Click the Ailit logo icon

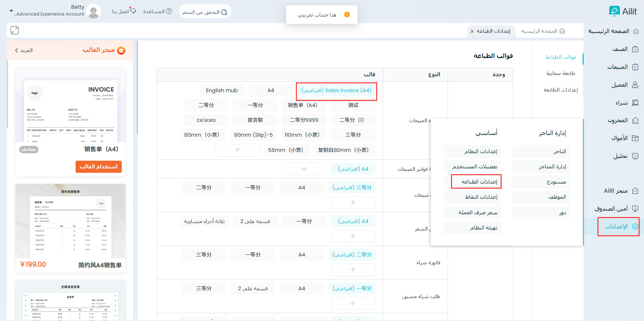click(x=614, y=11)
